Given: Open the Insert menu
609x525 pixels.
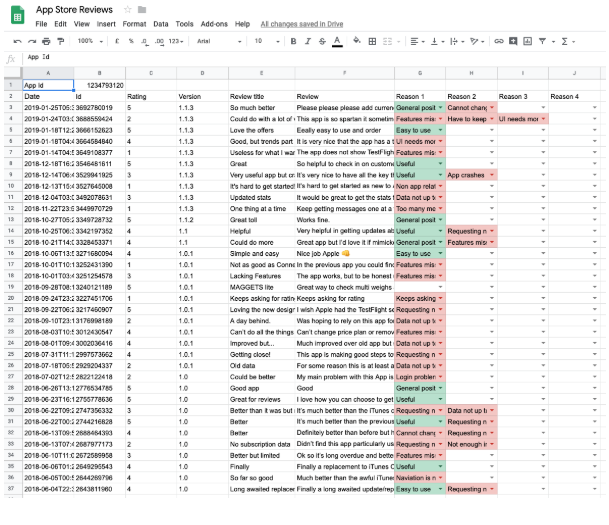Looking at the screenshot, I should (106, 24).
